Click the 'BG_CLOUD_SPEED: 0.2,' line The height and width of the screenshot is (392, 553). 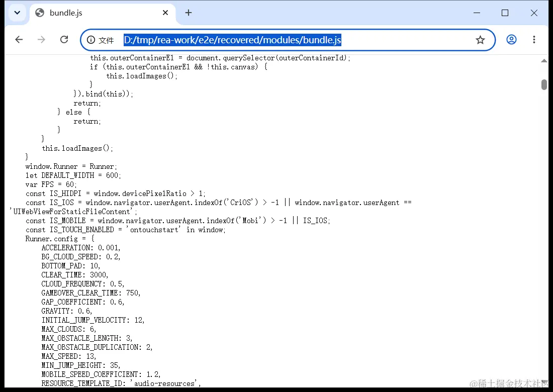click(81, 257)
